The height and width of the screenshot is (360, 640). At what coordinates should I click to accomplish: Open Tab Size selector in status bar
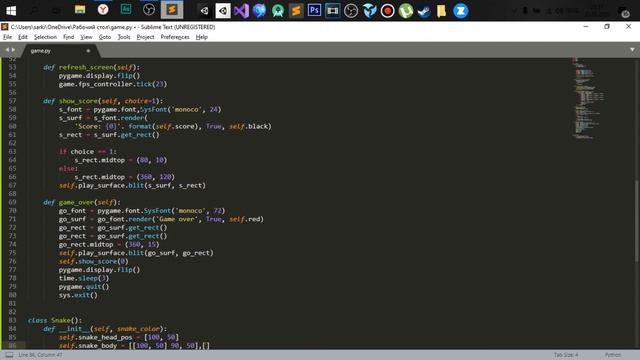coord(566,355)
